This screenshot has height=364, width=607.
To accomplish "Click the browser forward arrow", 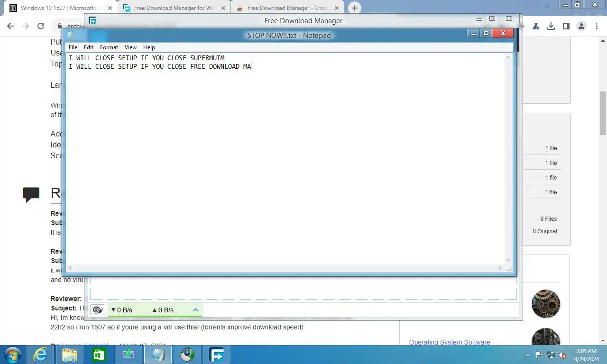I will (26, 27).
